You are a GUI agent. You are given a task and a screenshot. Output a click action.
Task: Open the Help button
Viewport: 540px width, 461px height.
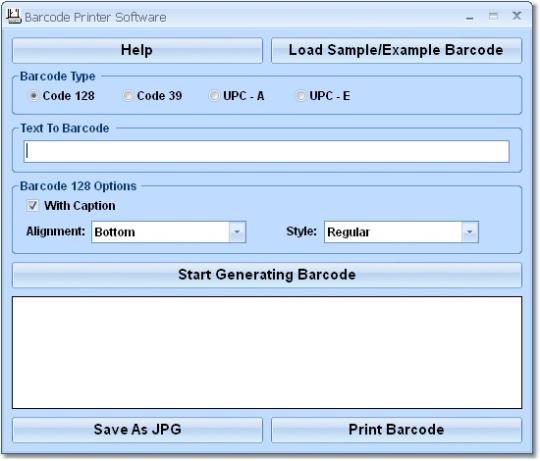coord(137,50)
